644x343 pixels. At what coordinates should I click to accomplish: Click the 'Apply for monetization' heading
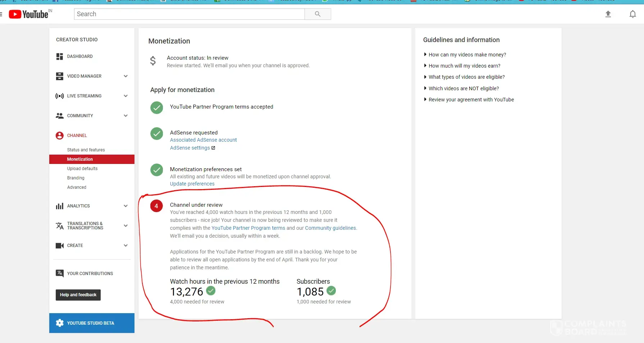pos(182,90)
